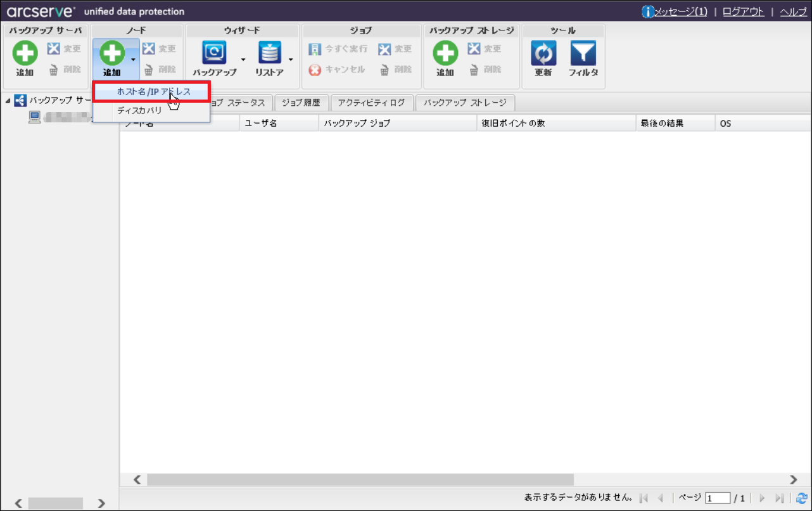Click 変更 in the バックアップ ストレージ group
Image resolution: width=812 pixels, height=511 pixels.
pos(484,49)
